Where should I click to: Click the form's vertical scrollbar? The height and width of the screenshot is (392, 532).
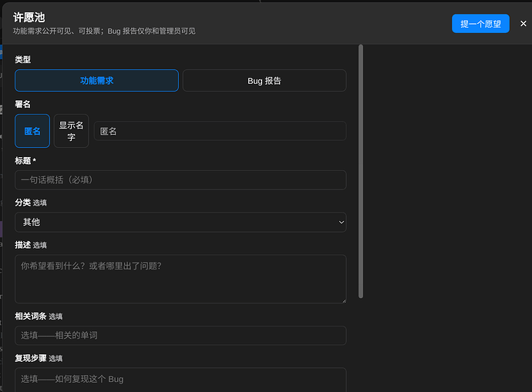(x=361, y=172)
